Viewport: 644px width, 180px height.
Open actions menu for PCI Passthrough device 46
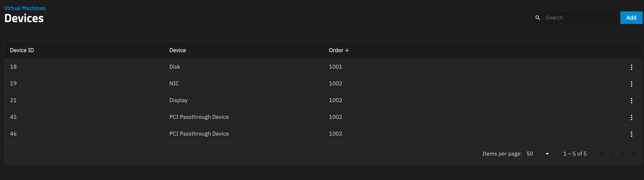[x=631, y=134]
